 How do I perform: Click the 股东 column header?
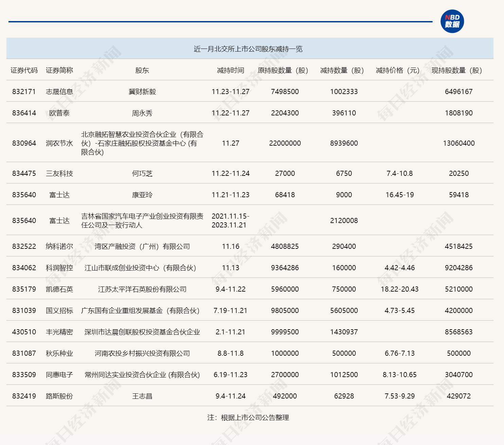point(142,70)
